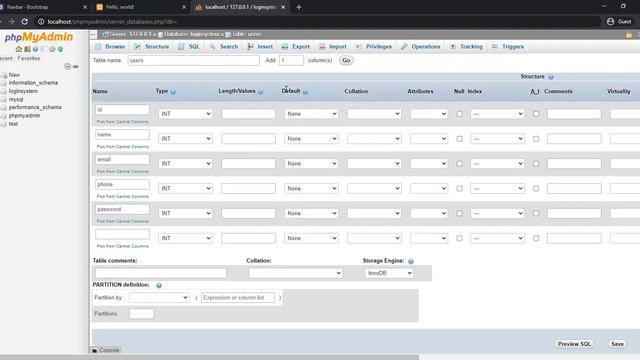Open Index dropdown for id row
This screenshot has height=360, width=640.
tap(497, 114)
